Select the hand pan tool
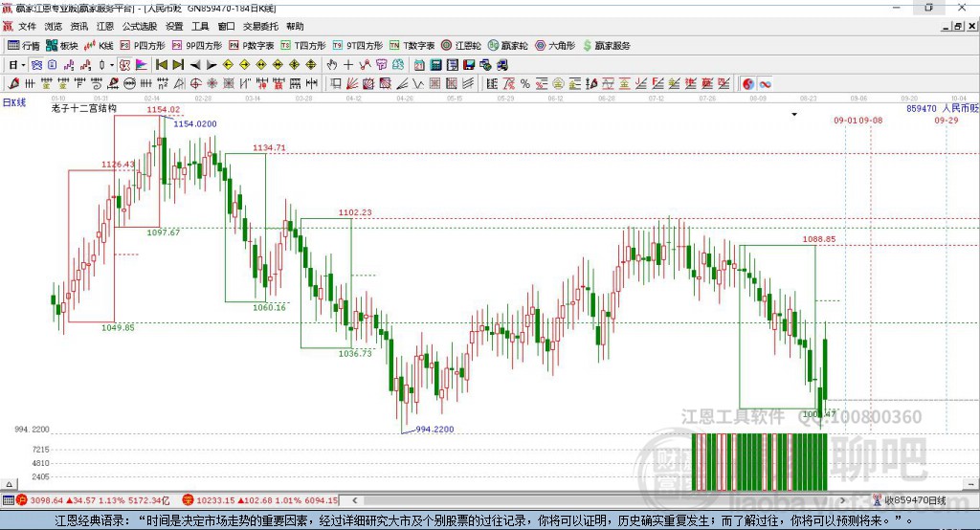Image resolution: width=980 pixels, height=530 pixels. [332, 65]
